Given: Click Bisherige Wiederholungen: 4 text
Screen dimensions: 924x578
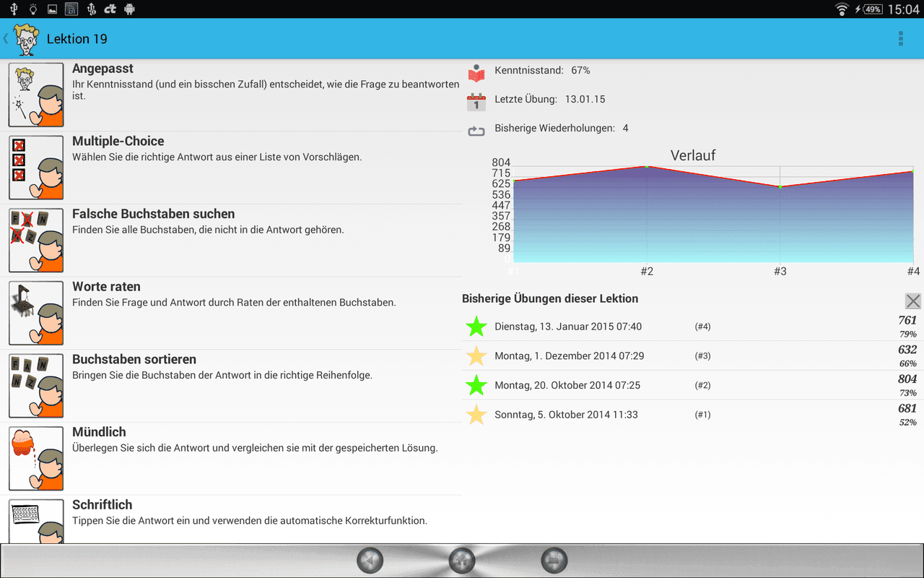Looking at the screenshot, I should pos(562,129).
